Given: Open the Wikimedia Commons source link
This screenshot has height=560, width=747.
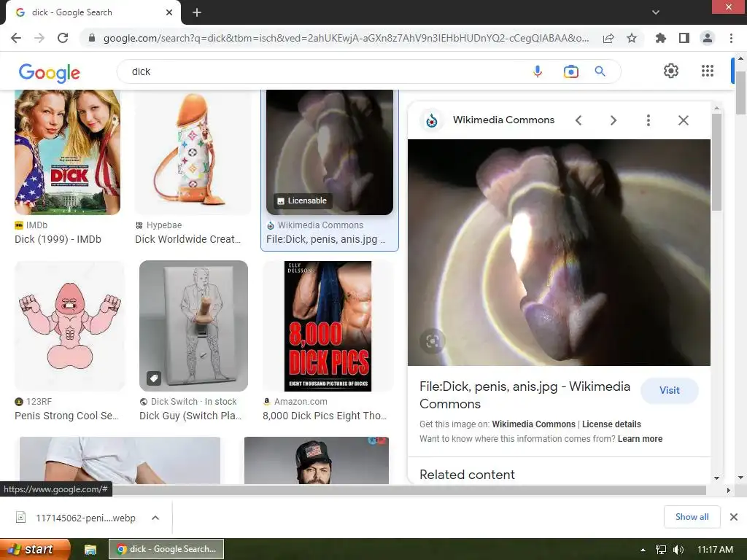Looking at the screenshot, I should (x=533, y=424).
